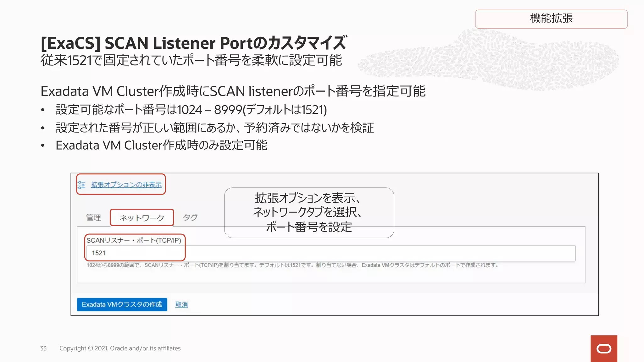
Task: Click the red Oracle logo icon
Action: pos(604,348)
